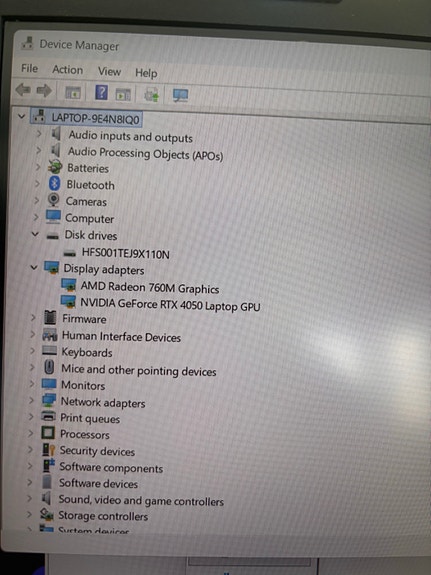This screenshot has height=575, width=431.
Task: Click the Print queues printer icon
Action: click(x=48, y=416)
